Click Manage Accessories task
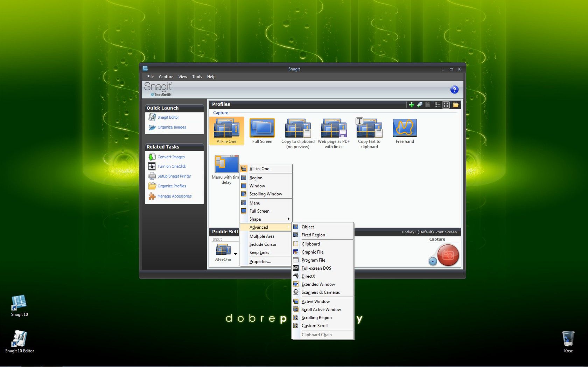 [x=174, y=196]
